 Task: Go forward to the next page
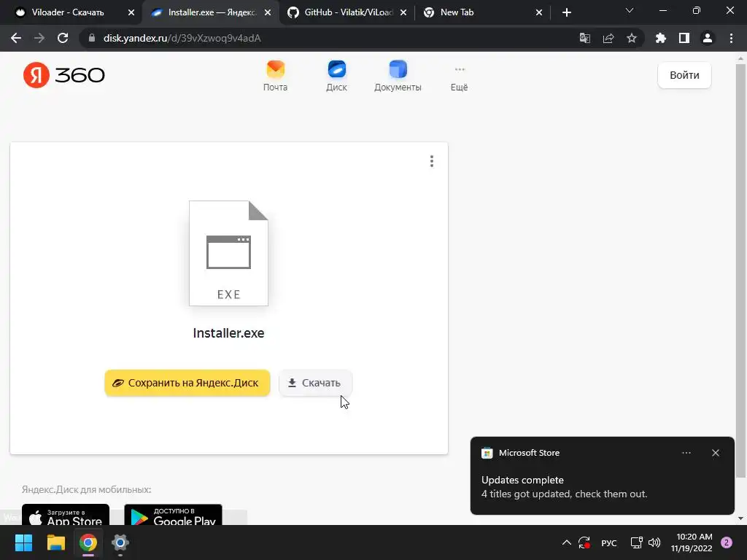point(39,38)
